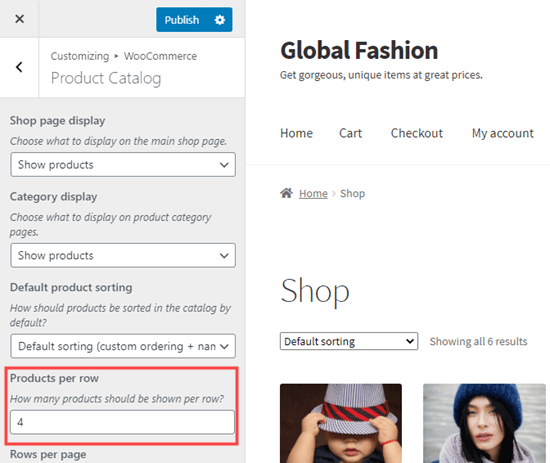Open the Home menu item

pos(296,133)
